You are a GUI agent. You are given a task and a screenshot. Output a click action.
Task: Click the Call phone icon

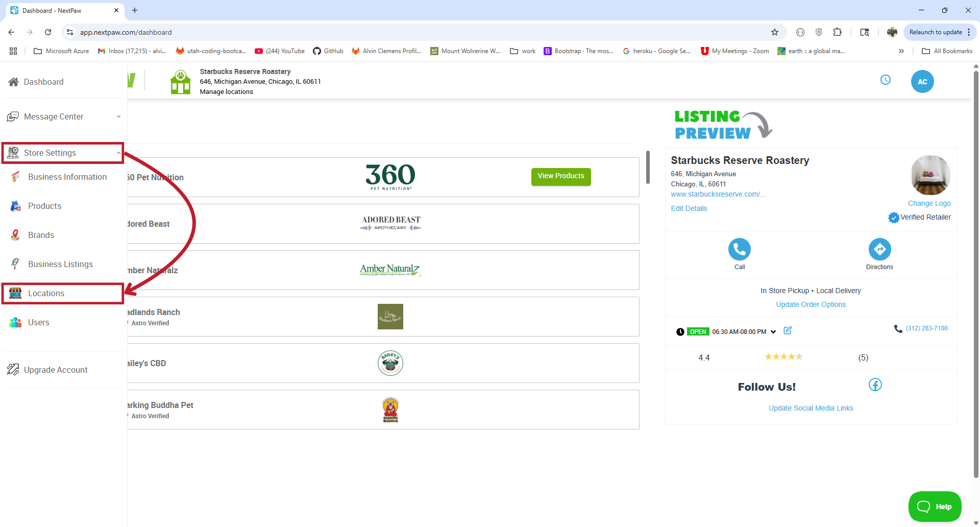tap(740, 249)
